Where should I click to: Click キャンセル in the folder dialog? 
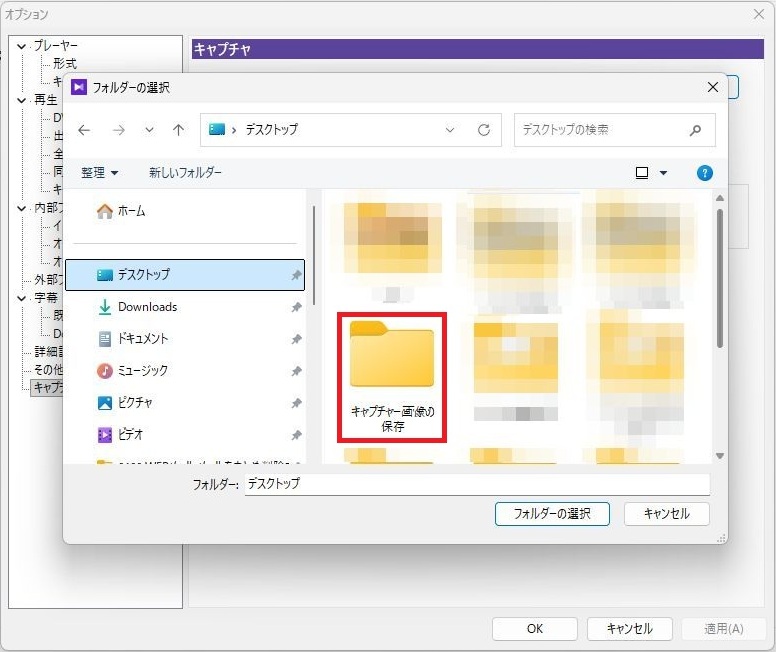tap(666, 514)
